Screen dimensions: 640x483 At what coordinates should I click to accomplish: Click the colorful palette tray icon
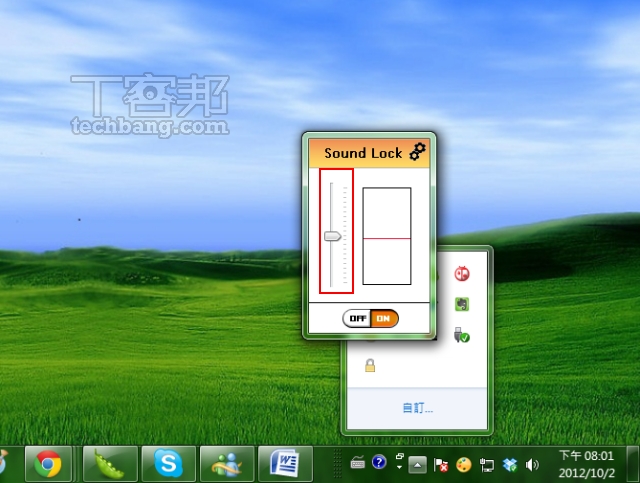[x=463, y=464]
